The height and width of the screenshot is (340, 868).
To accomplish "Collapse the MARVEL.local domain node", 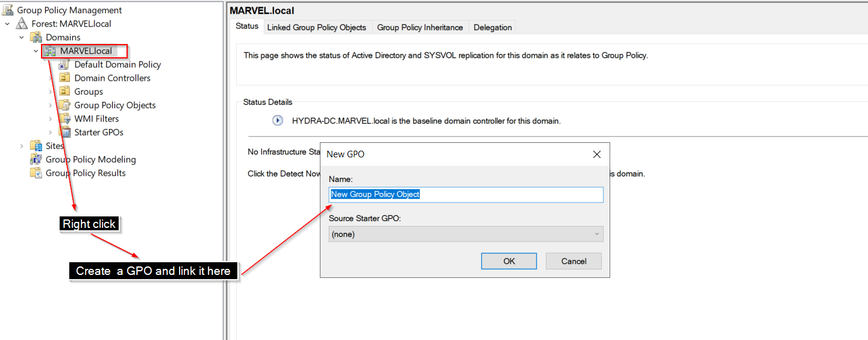I will point(36,51).
